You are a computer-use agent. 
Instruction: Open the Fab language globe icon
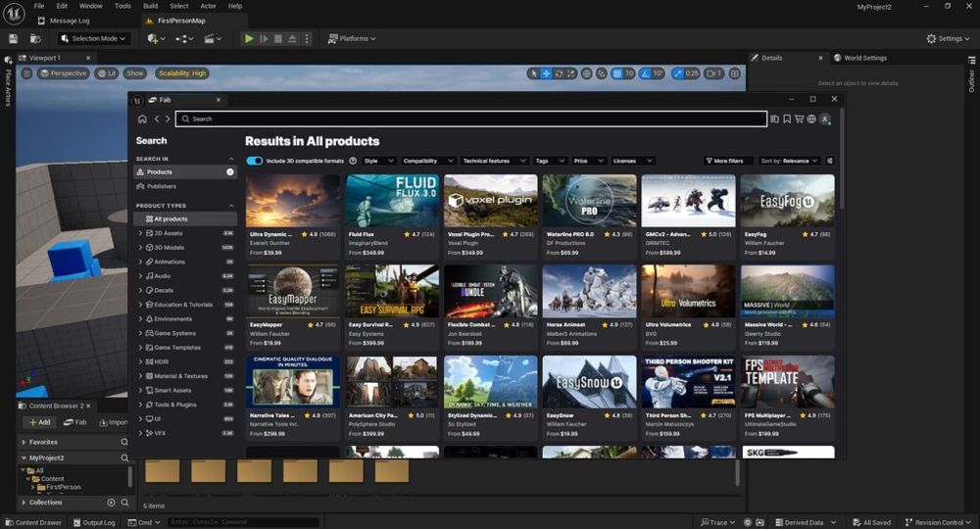[811, 119]
